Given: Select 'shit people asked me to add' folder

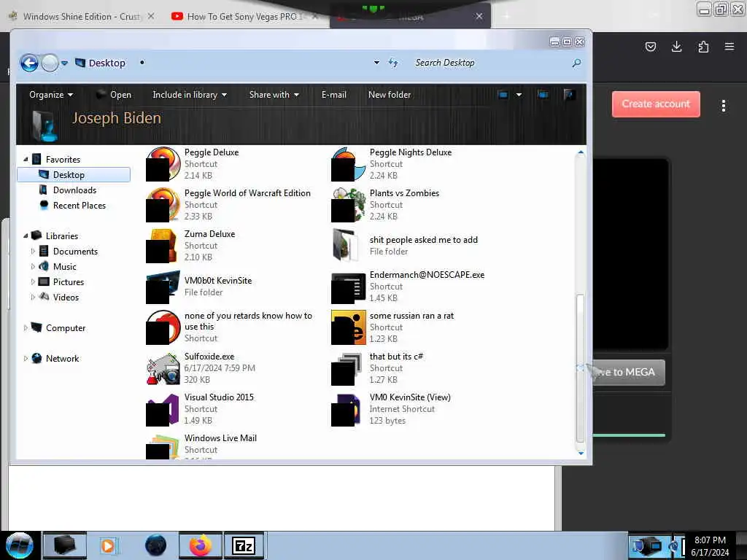Looking at the screenshot, I should [x=406, y=246].
